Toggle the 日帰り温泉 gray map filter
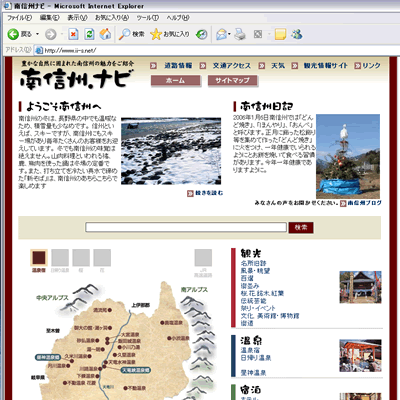This screenshot has width=400, height=400. (x=60, y=258)
